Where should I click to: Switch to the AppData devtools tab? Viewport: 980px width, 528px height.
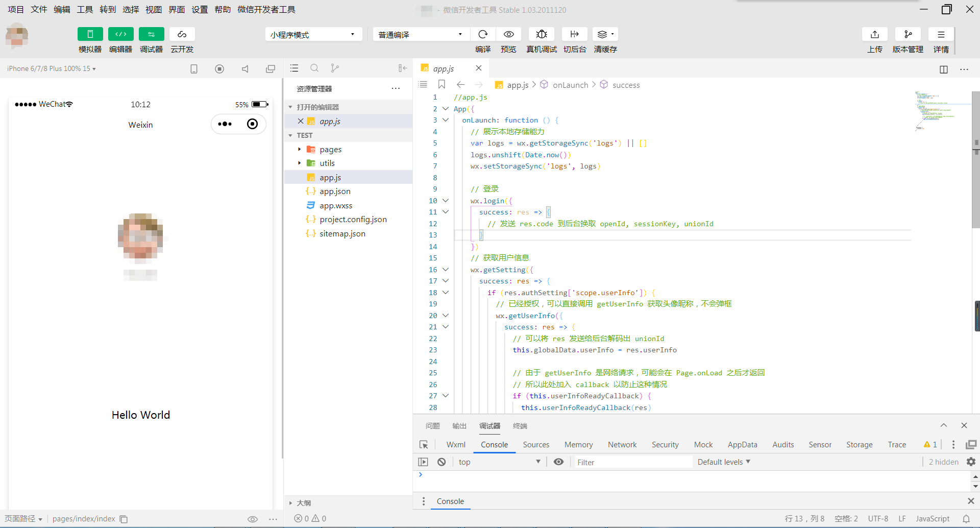[x=743, y=444]
